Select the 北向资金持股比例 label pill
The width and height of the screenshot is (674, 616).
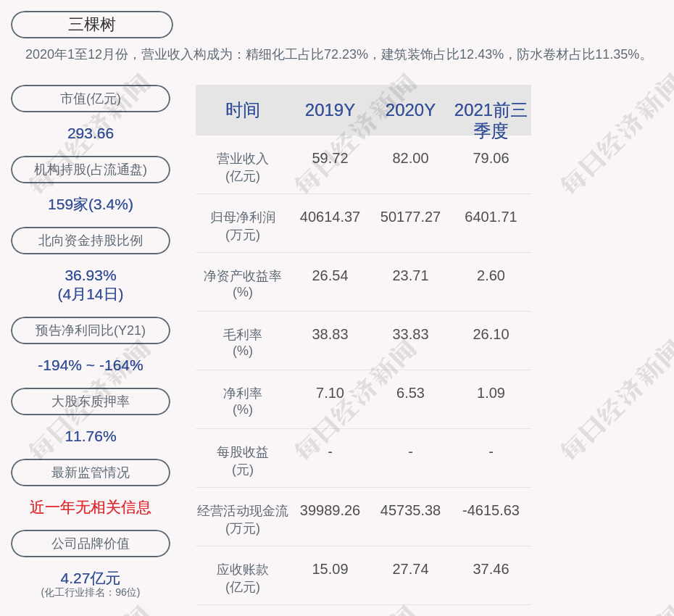click(x=91, y=241)
